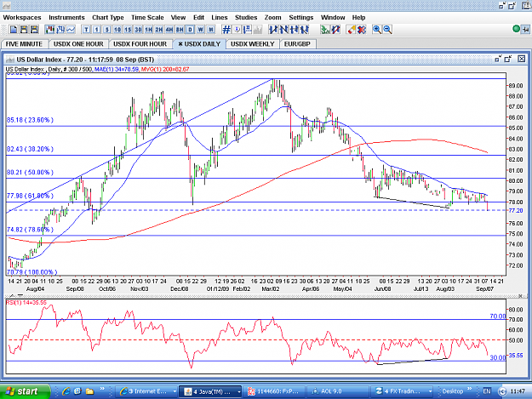Select the 30 minute time scale
Viewport: 532px width, 399px height.
138,30
